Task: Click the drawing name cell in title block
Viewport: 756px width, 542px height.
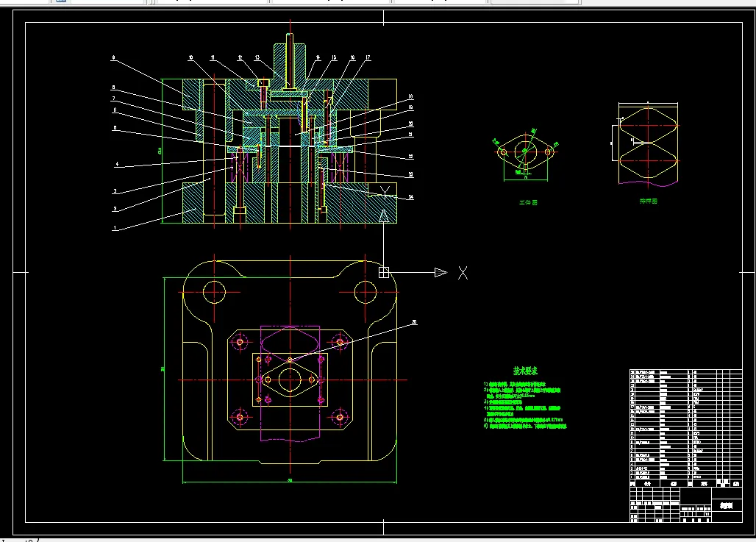Action: click(727, 505)
